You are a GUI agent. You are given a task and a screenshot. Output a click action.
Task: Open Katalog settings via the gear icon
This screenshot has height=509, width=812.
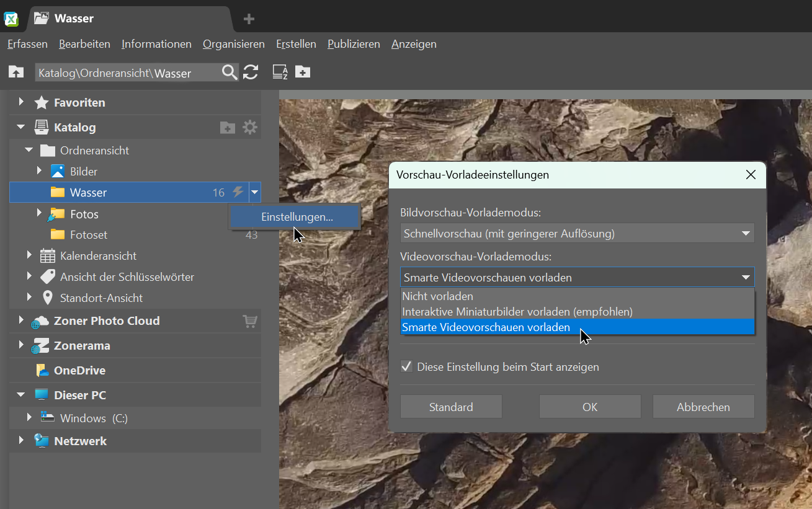point(250,127)
